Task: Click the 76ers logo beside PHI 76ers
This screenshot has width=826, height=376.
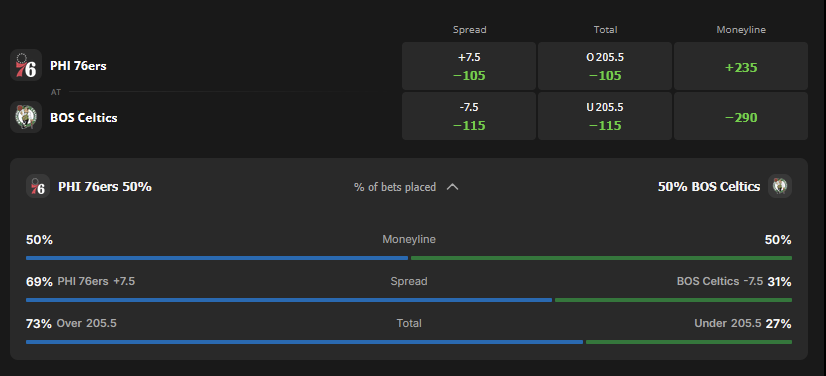Action: pyautogui.click(x=26, y=65)
